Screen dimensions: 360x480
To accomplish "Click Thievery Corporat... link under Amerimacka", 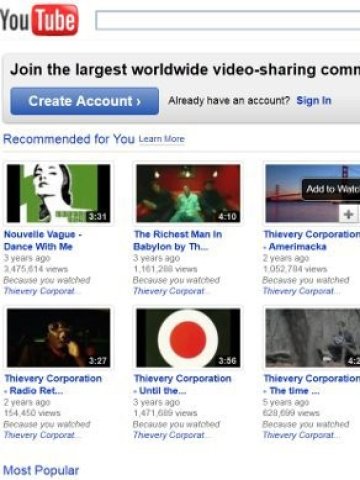I will [x=301, y=291].
